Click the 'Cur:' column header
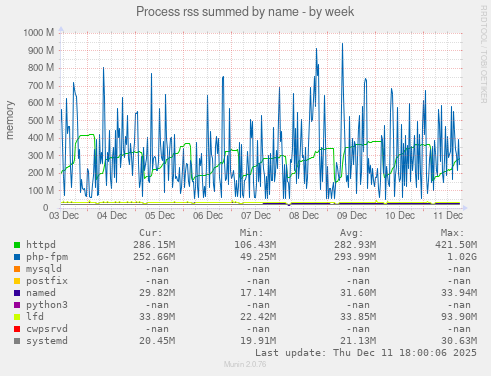The image size is (491, 376). 151,233
